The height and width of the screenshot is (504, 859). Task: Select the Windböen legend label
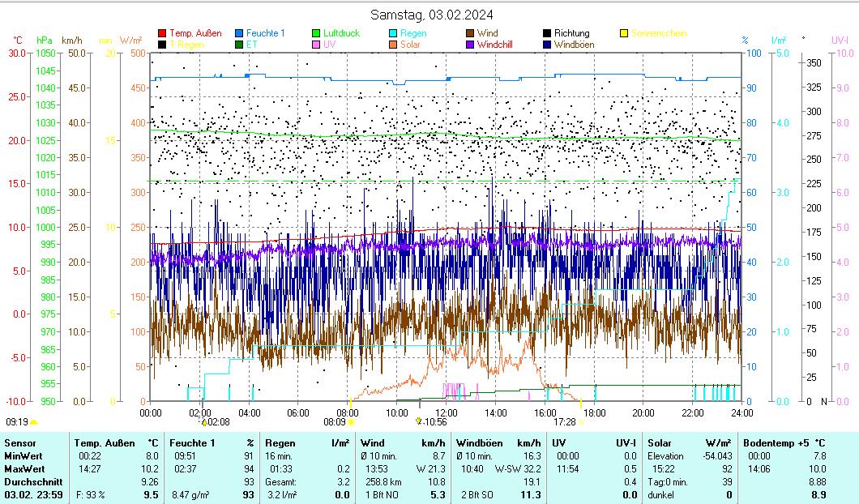(574, 45)
